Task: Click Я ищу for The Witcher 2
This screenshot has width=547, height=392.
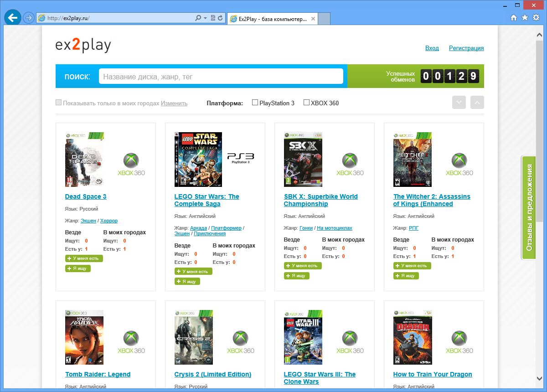Action: 406,276
